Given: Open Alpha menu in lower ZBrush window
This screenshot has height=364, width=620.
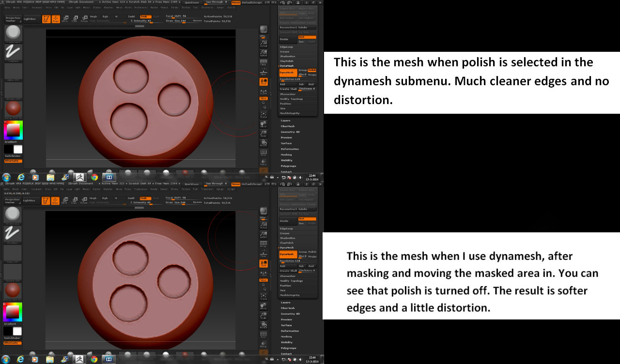Looking at the screenshot, I should pyautogui.click(x=7, y=189).
